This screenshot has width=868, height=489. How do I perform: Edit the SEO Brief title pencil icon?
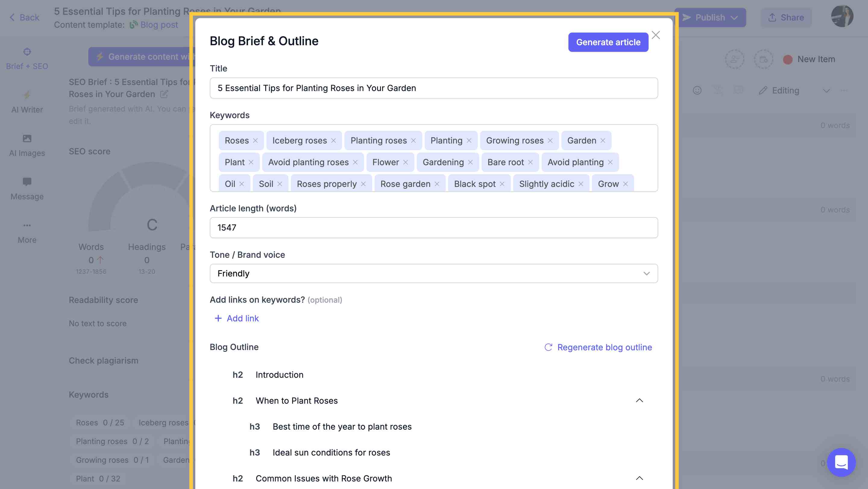(164, 94)
